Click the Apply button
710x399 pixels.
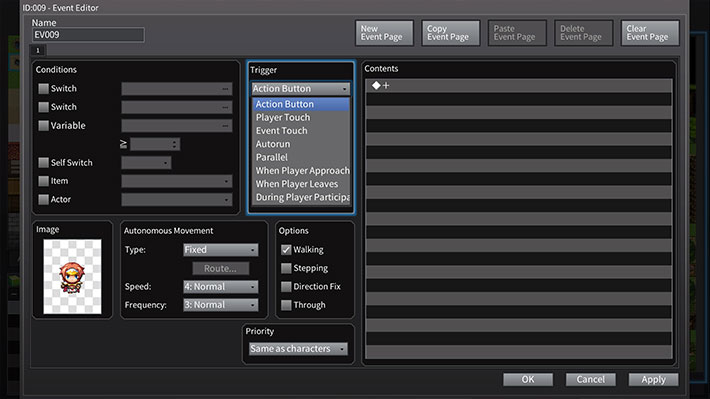(x=653, y=380)
